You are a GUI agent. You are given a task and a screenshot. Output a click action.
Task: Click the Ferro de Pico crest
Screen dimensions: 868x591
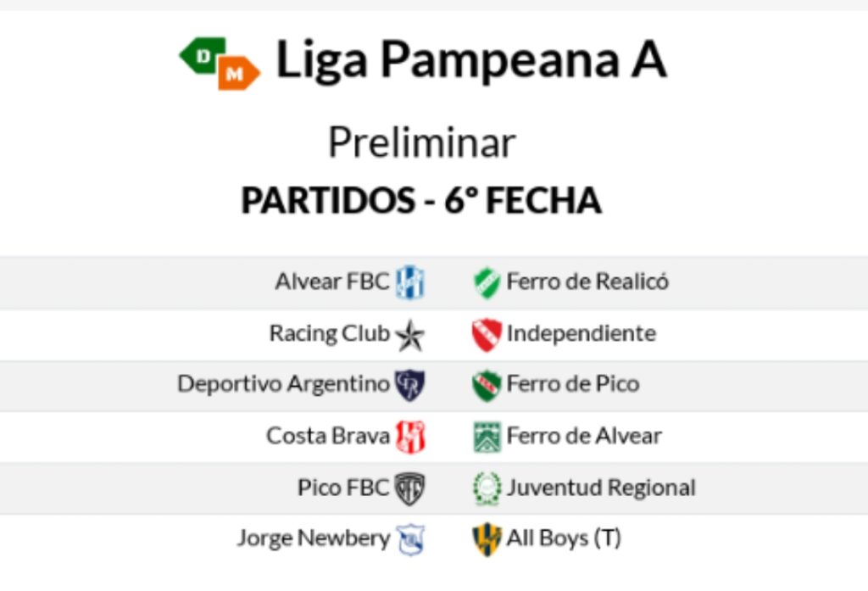[487, 385]
